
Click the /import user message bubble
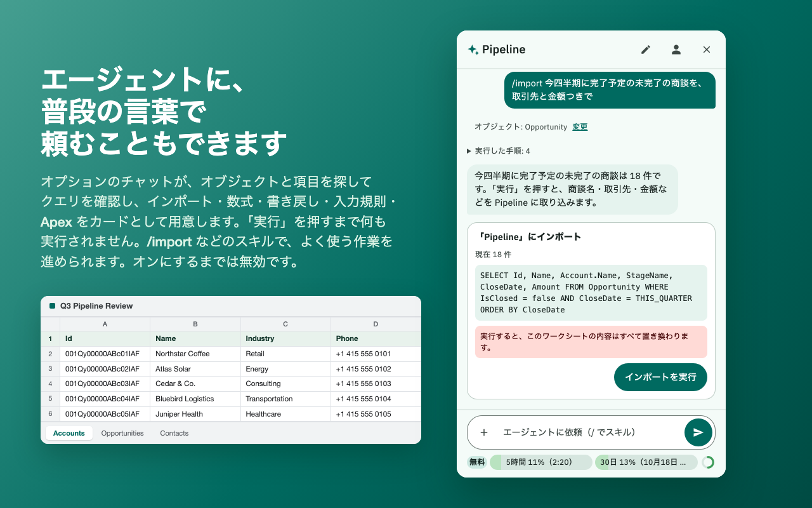click(610, 90)
